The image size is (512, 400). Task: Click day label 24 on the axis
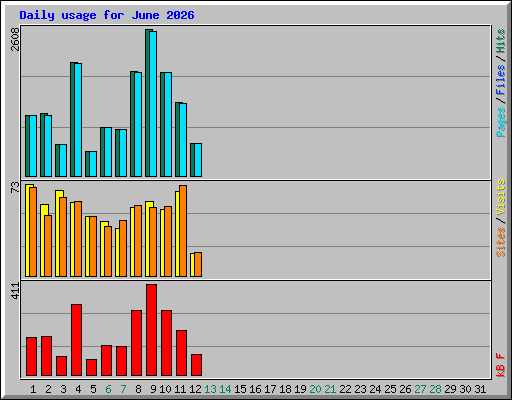pos(375,389)
